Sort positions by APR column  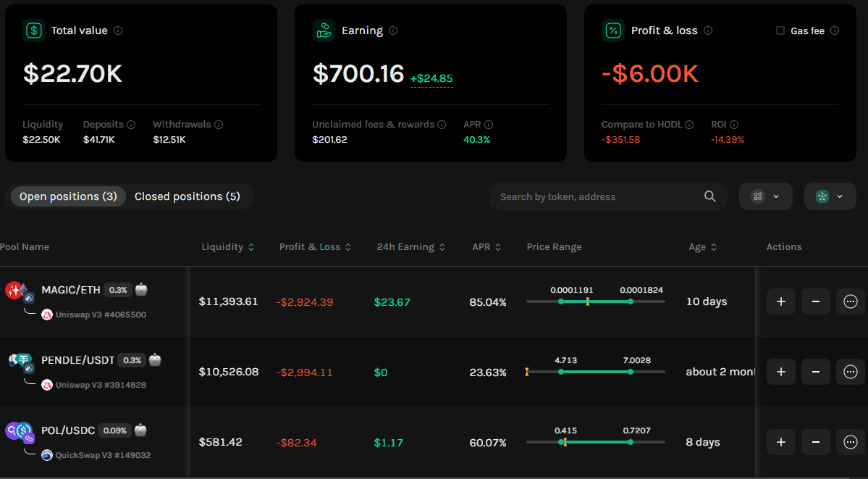486,246
